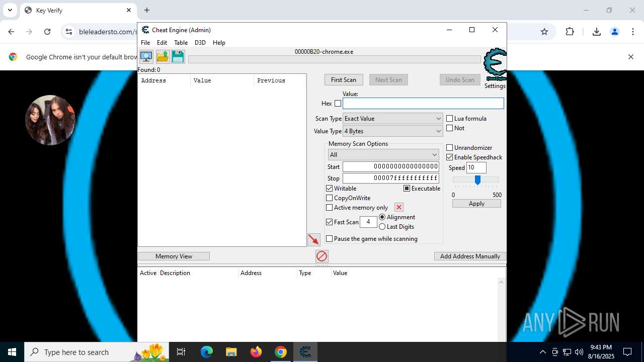Bookmark this page with star icon

pos(544,32)
